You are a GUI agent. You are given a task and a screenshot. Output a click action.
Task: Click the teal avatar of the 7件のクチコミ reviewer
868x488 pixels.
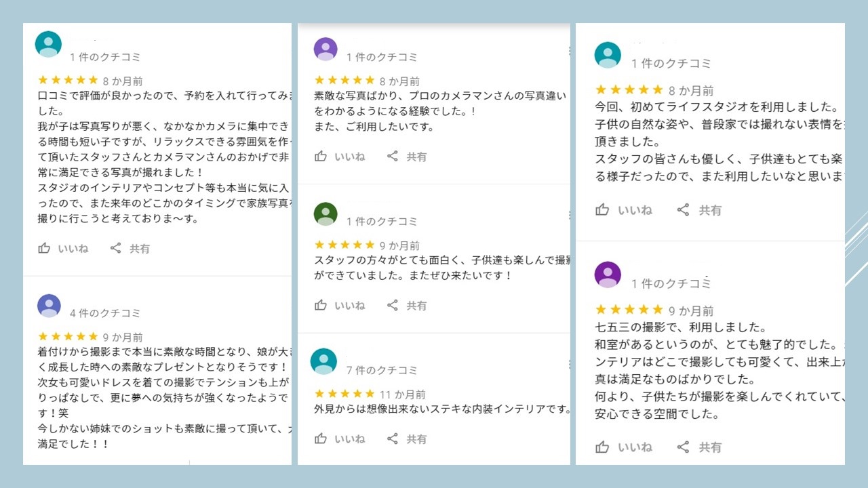(323, 361)
